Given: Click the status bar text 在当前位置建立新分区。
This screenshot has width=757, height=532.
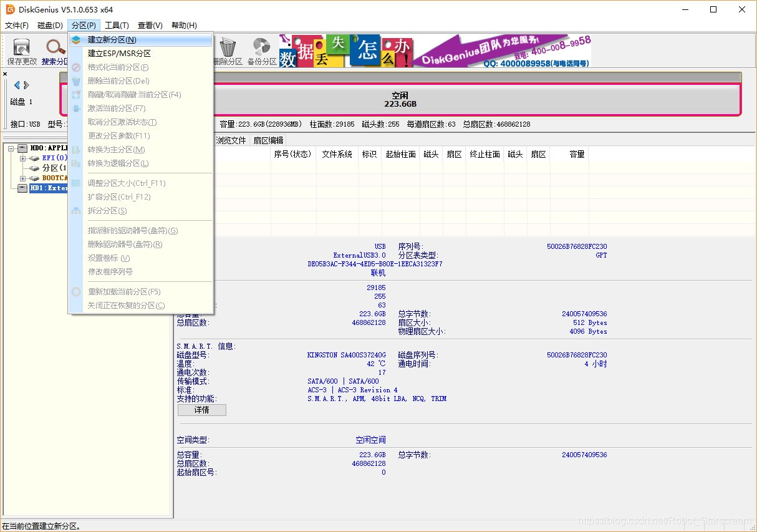Looking at the screenshot, I should click(41, 526).
